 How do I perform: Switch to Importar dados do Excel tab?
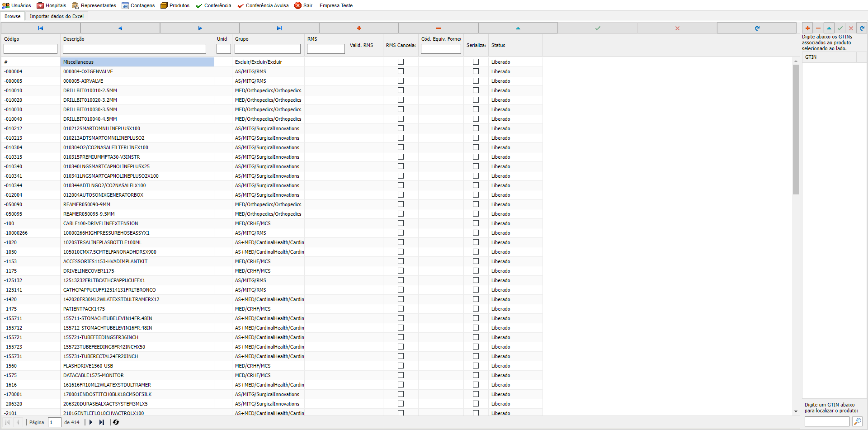click(57, 16)
